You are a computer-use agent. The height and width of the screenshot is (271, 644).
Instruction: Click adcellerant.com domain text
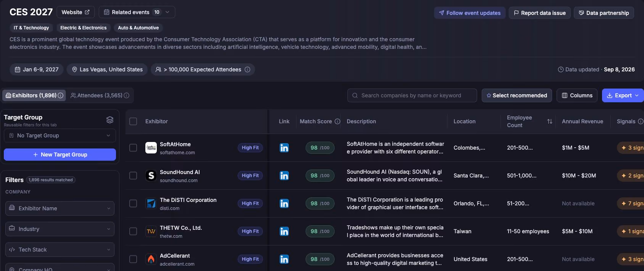177,264
